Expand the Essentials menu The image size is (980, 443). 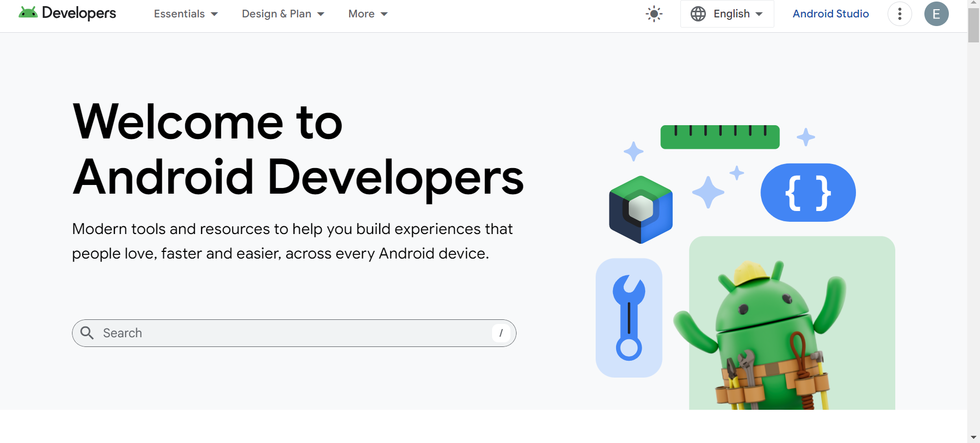(186, 14)
